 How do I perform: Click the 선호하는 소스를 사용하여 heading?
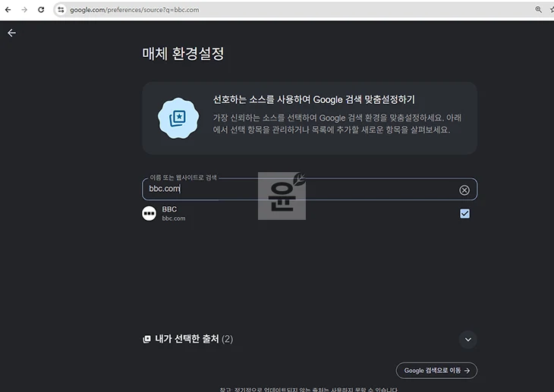pos(313,99)
